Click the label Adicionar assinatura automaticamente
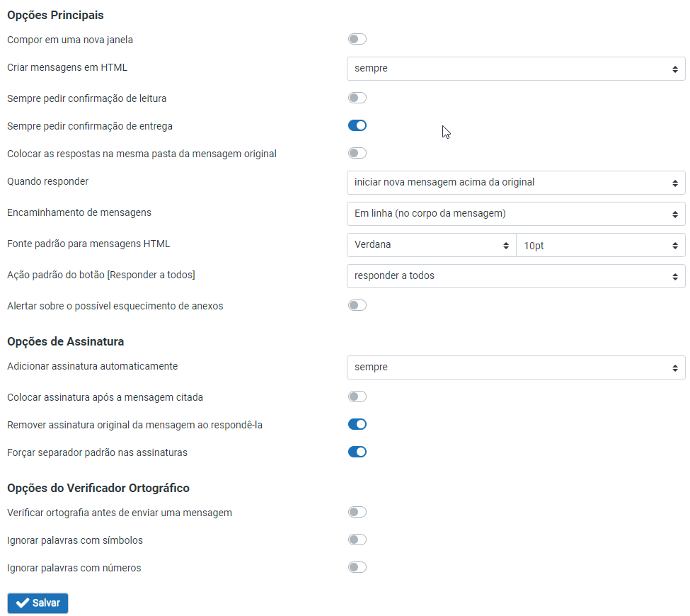The image size is (690, 616). [x=93, y=366]
